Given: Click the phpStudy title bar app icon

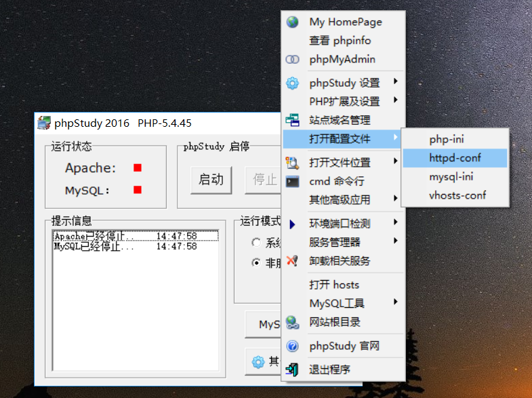Looking at the screenshot, I should point(44,123).
